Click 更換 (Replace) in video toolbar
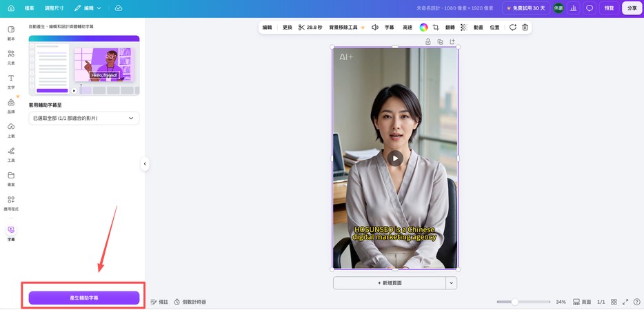 coord(288,28)
